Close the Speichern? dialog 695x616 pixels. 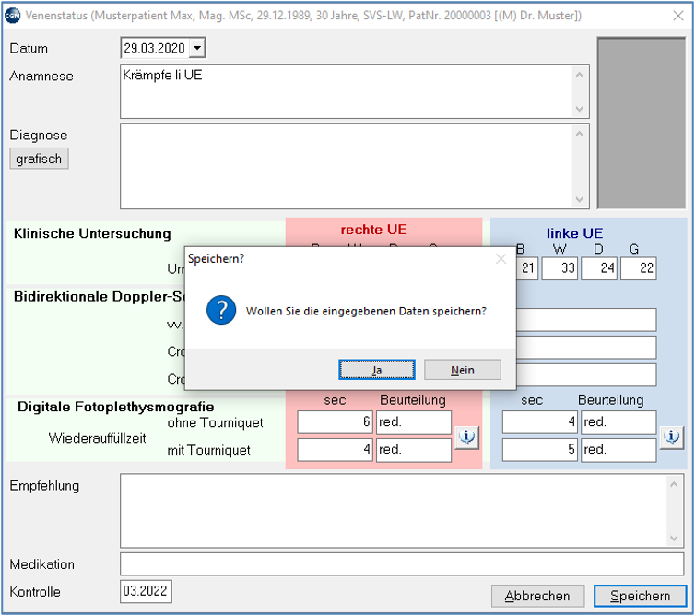[501, 259]
